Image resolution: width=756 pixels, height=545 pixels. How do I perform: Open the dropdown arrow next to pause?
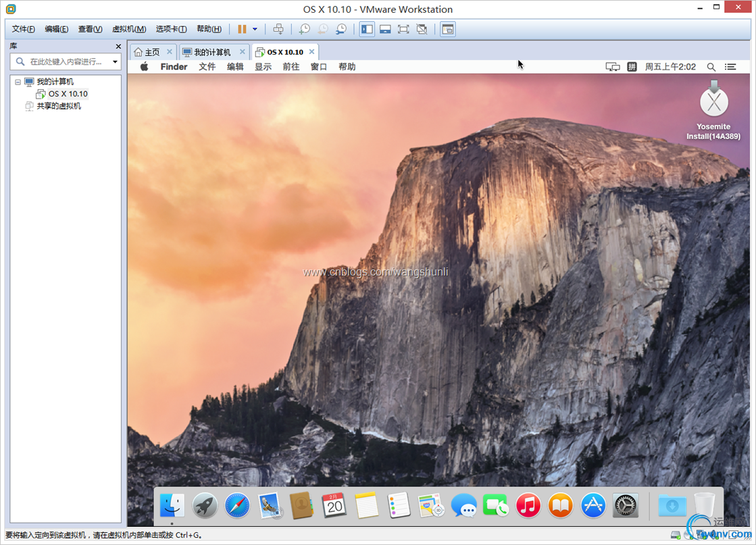pos(255,29)
